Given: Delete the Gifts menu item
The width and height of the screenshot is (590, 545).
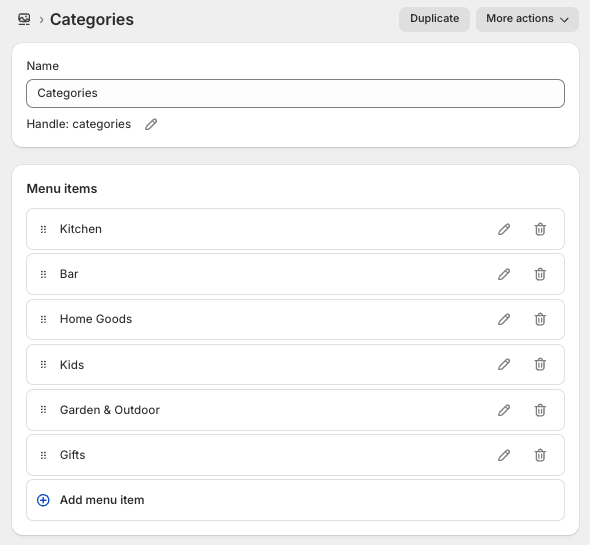Looking at the screenshot, I should click(x=540, y=455).
